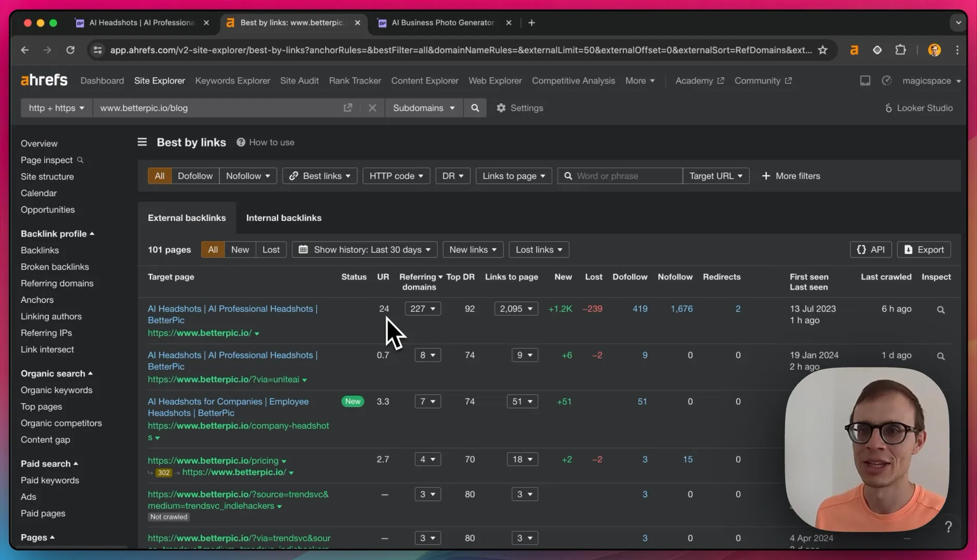Click the Word or phrase search field
This screenshot has height=560, width=977.
620,176
